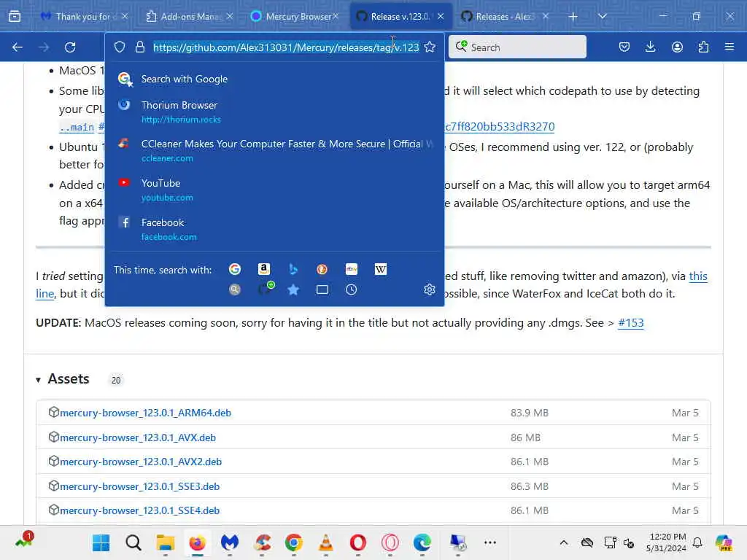The width and height of the screenshot is (747, 560).
Task: Download mercury-browser_123.0.1_SSE3.deb
Action: click(139, 486)
